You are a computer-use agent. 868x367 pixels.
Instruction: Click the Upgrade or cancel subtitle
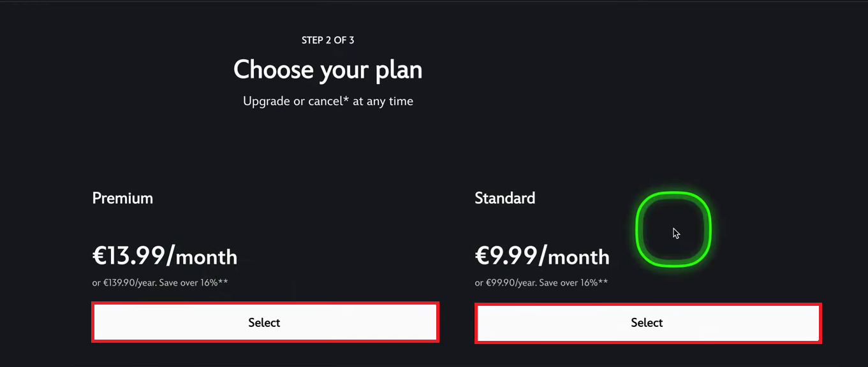(328, 101)
